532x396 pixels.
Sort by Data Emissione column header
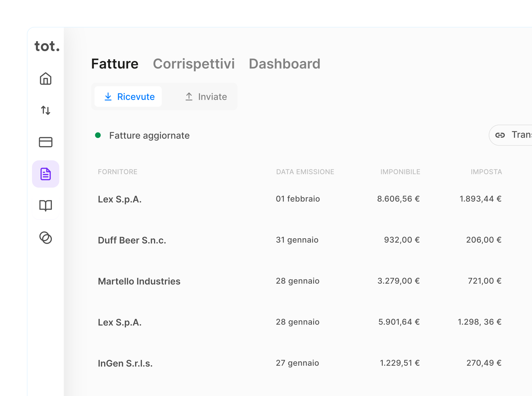point(305,172)
